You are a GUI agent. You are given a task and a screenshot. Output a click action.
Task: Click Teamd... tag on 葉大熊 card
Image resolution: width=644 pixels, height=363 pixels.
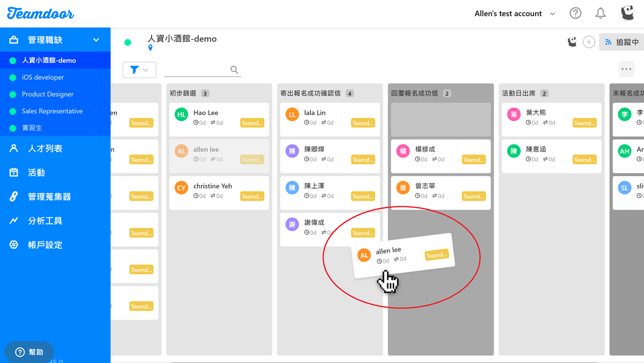(585, 123)
